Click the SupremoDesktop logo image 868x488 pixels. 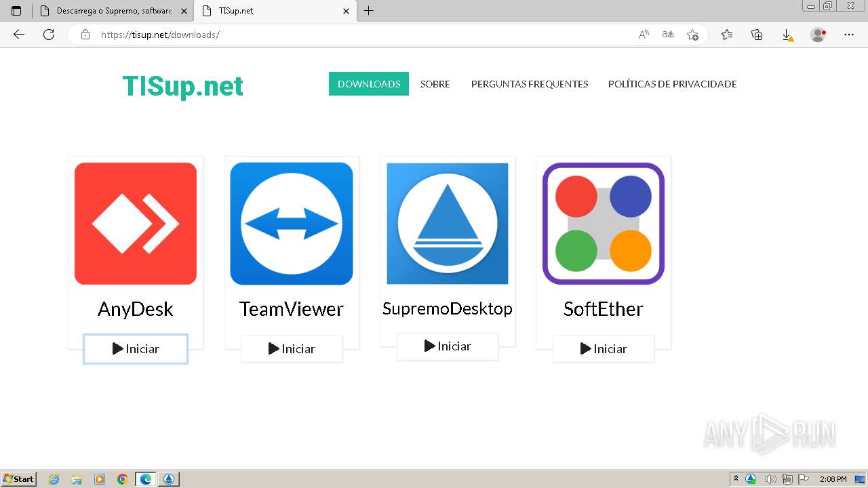448,224
